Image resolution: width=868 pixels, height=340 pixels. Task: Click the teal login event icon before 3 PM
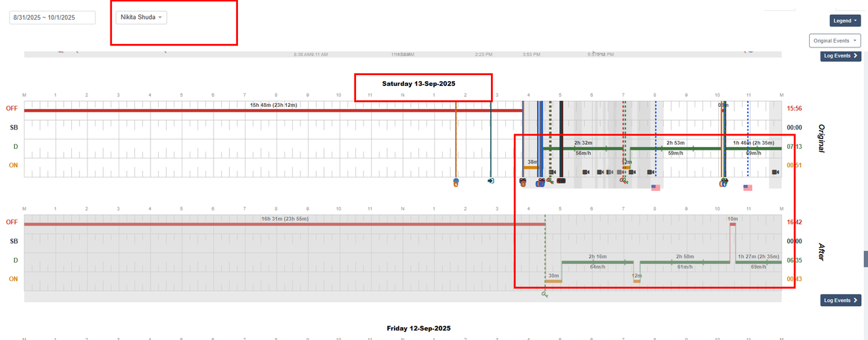pyautogui.click(x=491, y=181)
